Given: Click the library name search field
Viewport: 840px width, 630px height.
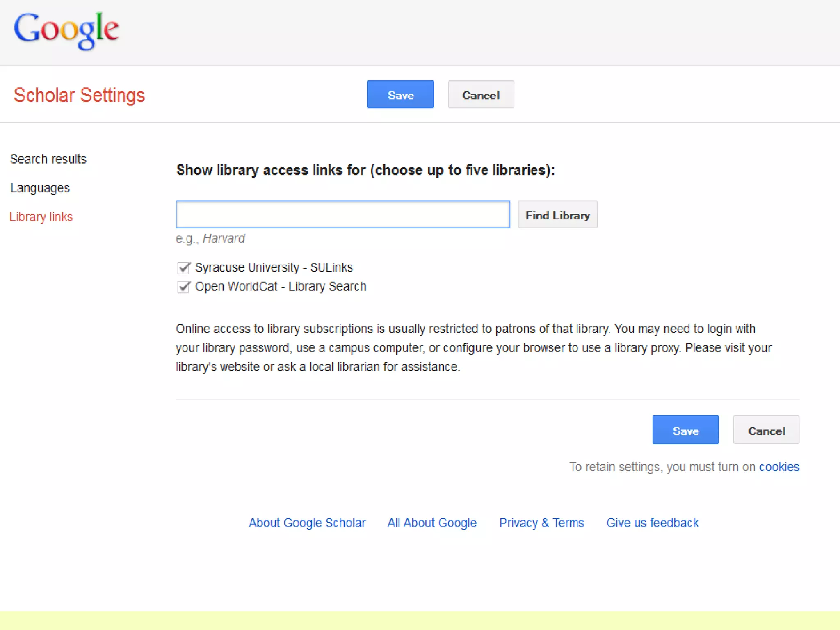Looking at the screenshot, I should pyautogui.click(x=342, y=215).
